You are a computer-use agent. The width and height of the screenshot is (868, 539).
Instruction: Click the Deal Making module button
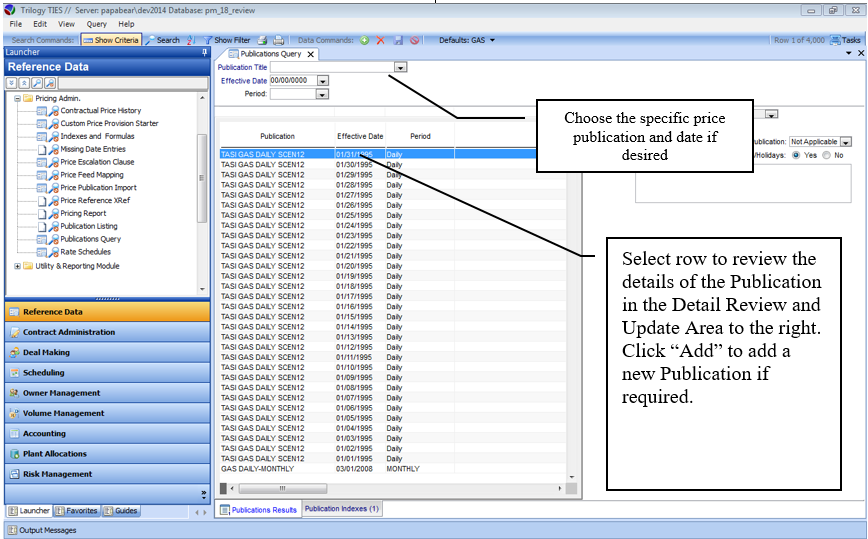(x=103, y=352)
